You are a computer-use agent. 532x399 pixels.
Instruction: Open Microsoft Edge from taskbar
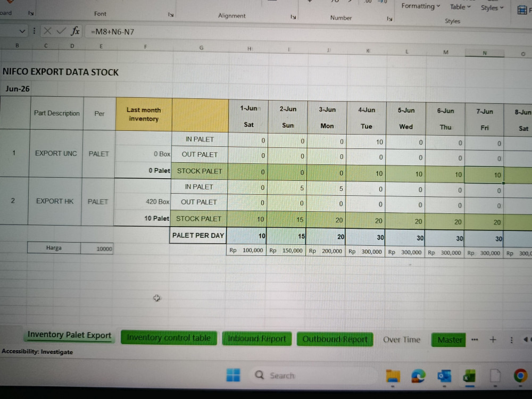pyautogui.click(x=418, y=376)
